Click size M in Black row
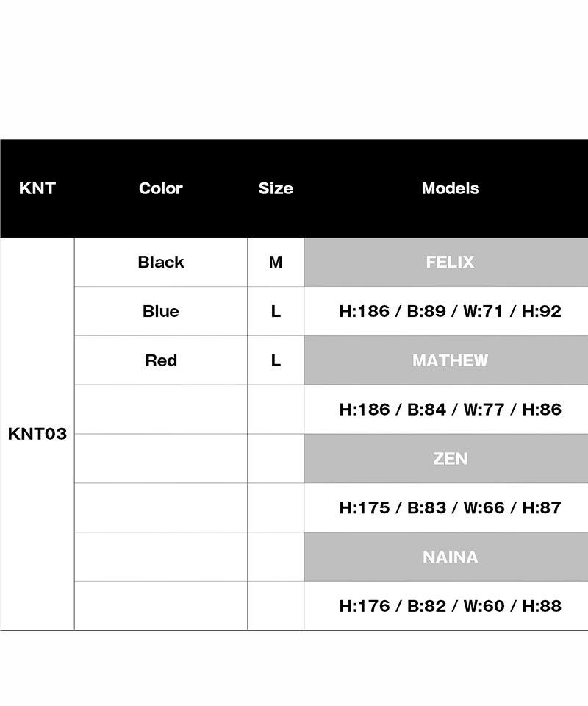The image size is (588, 706). point(276,262)
